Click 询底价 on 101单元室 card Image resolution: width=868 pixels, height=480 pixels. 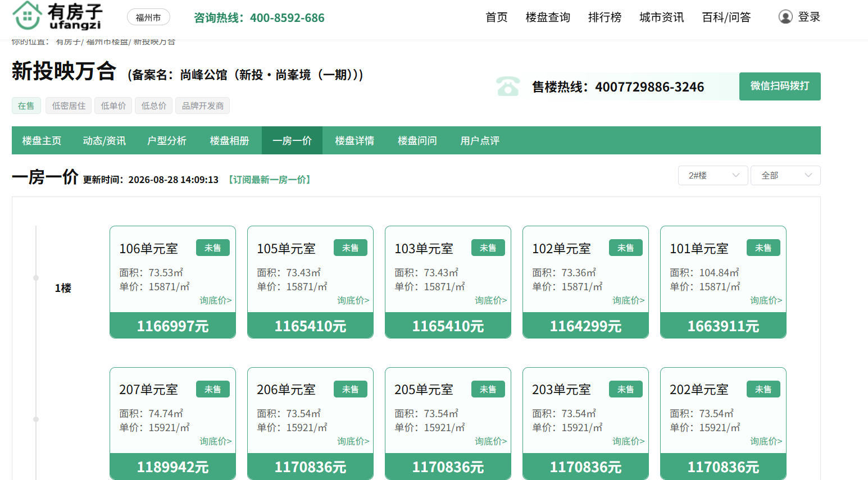(x=766, y=300)
